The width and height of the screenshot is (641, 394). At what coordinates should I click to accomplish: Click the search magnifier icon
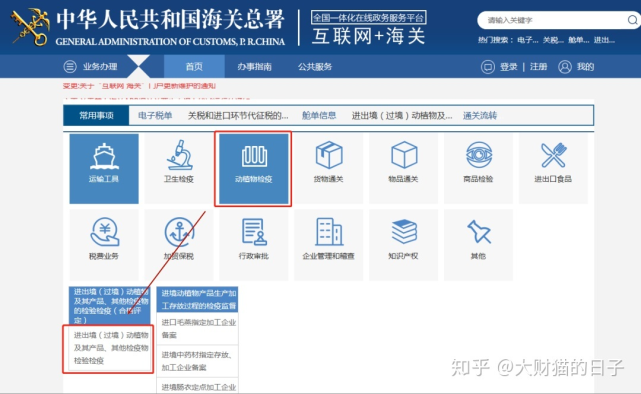point(632,20)
